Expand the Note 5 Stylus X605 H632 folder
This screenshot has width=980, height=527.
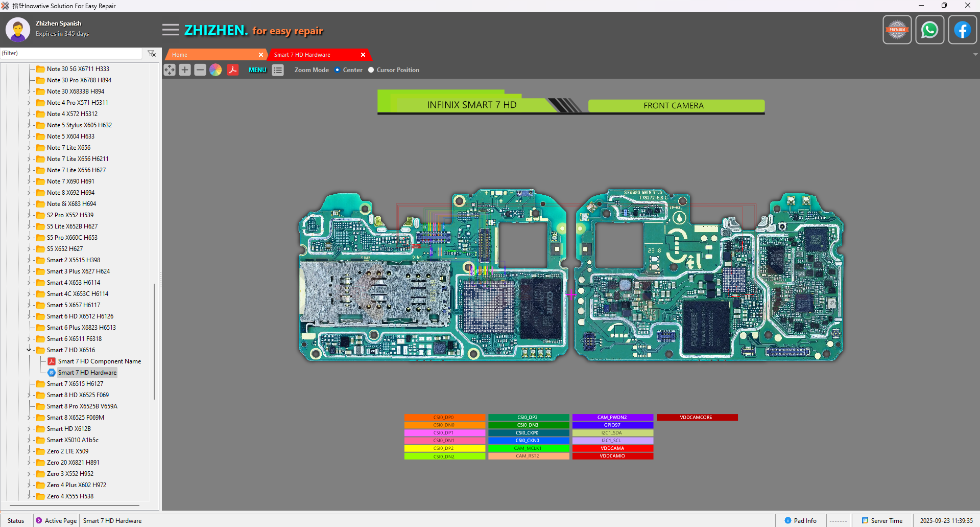(29, 125)
